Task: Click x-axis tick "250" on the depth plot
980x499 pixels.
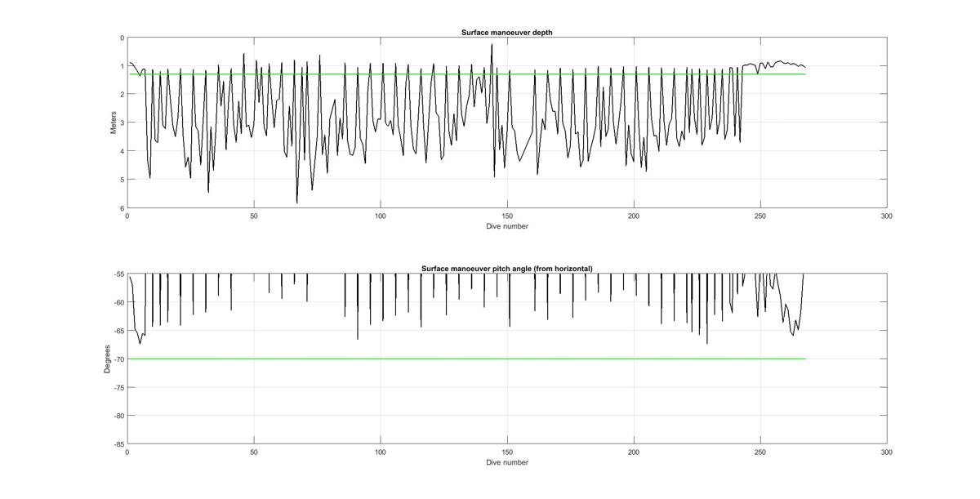Action: (x=760, y=216)
